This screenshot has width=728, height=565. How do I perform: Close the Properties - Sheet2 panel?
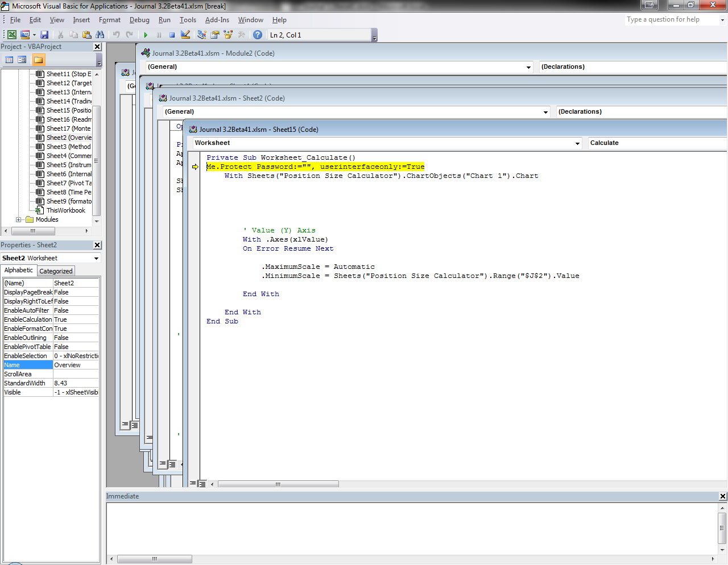tap(97, 245)
